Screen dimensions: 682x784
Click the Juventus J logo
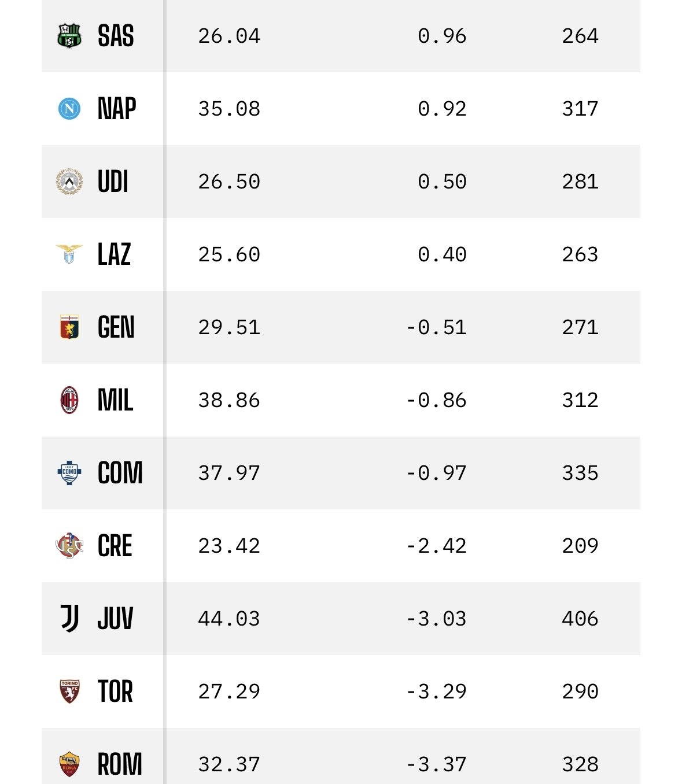(69, 619)
